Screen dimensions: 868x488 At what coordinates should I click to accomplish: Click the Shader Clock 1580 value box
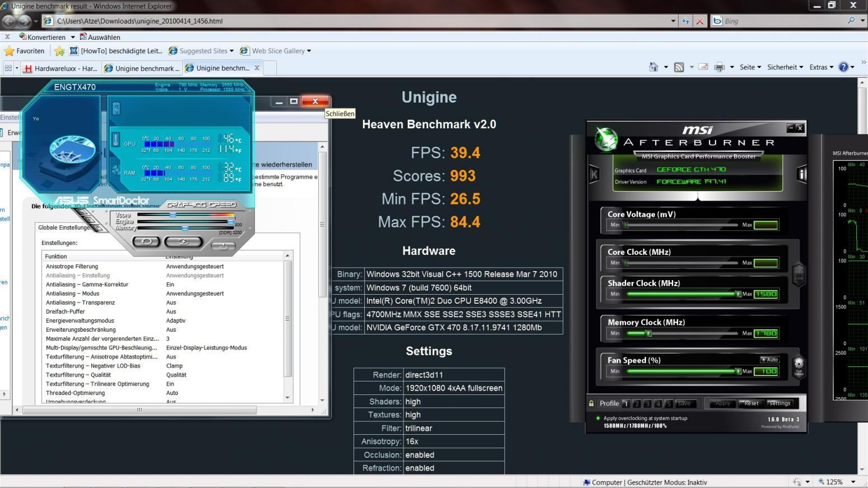coord(766,294)
